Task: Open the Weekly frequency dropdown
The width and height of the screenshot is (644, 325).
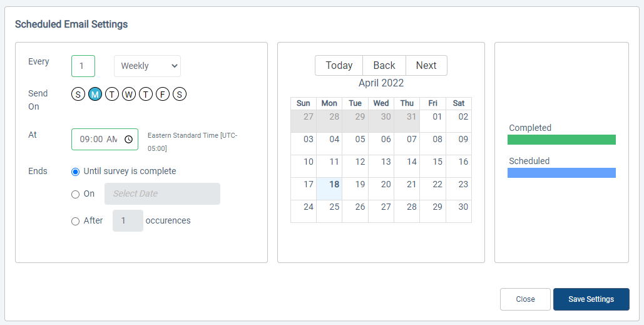Action: pyautogui.click(x=147, y=66)
